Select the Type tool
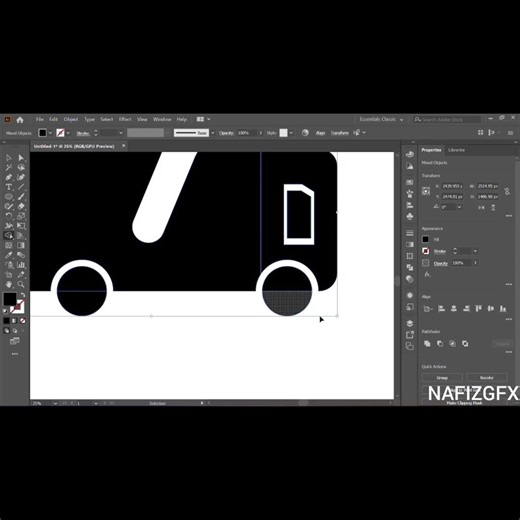Image resolution: width=520 pixels, height=520 pixels. [9, 187]
